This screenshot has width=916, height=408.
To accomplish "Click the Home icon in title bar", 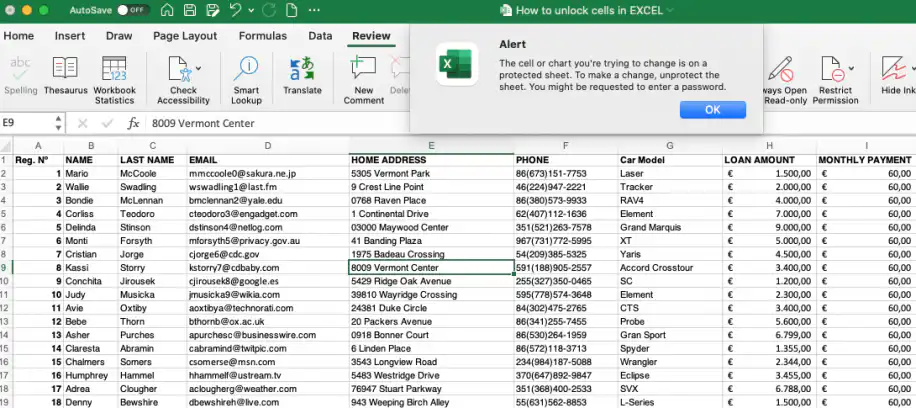I will coord(167,11).
